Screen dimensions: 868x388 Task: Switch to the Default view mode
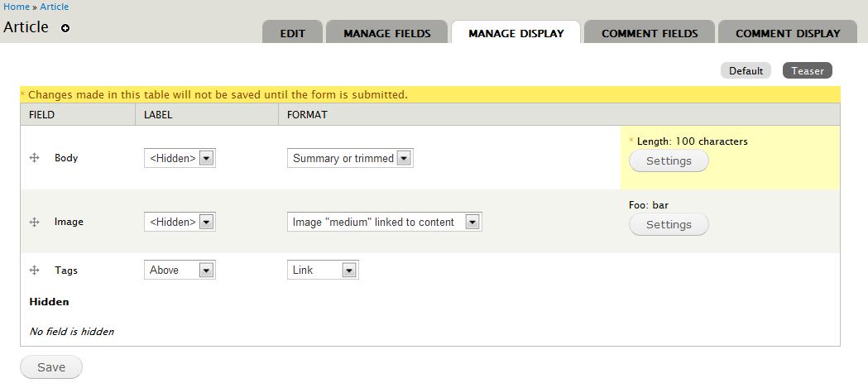point(746,71)
